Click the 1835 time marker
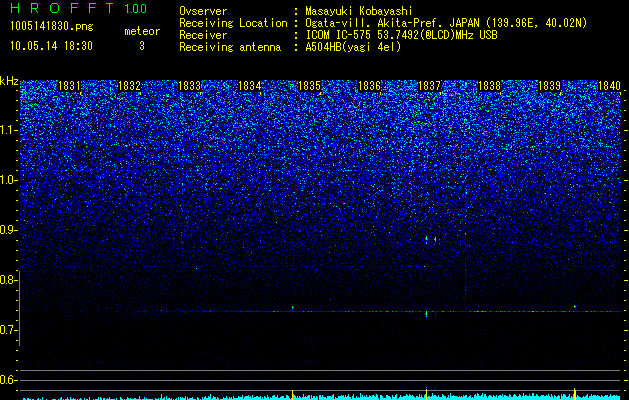The image size is (629, 400). click(309, 86)
